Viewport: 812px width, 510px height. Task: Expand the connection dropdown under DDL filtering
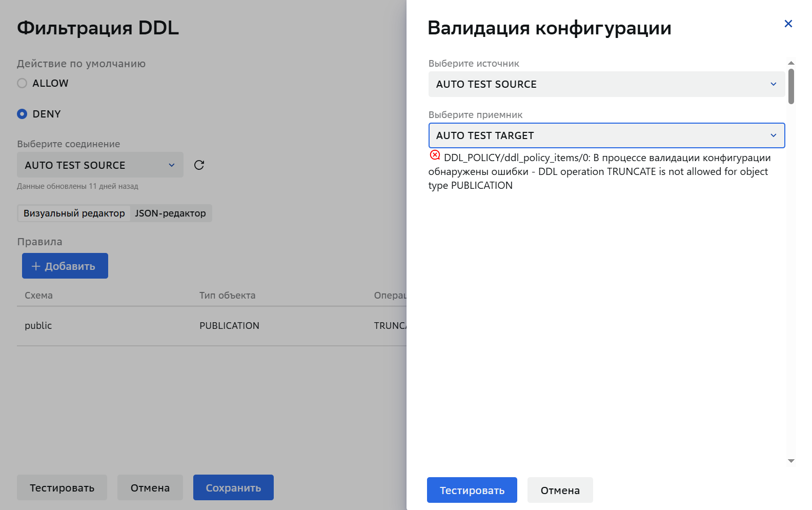click(x=100, y=165)
